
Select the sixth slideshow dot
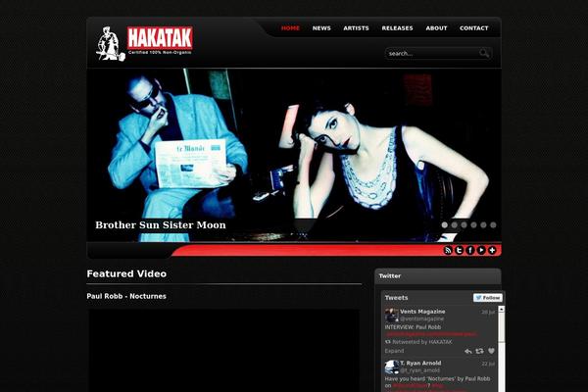point(493,225)
